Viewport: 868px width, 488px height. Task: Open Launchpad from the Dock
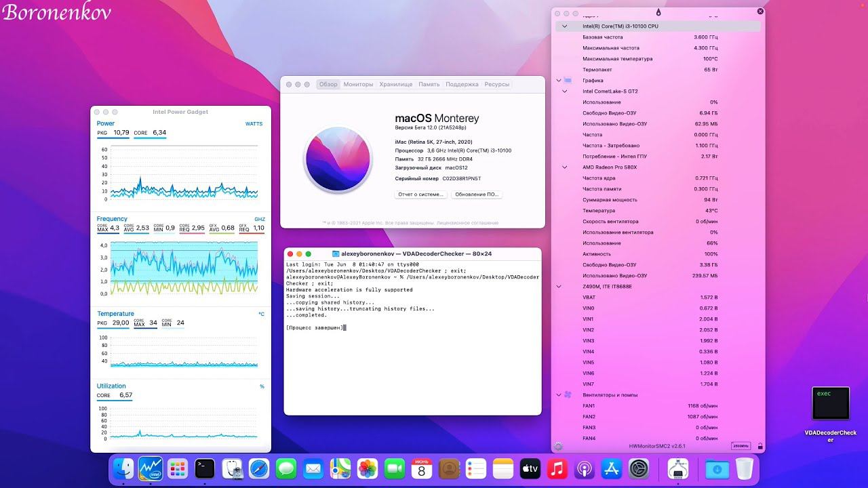point(177,468)
